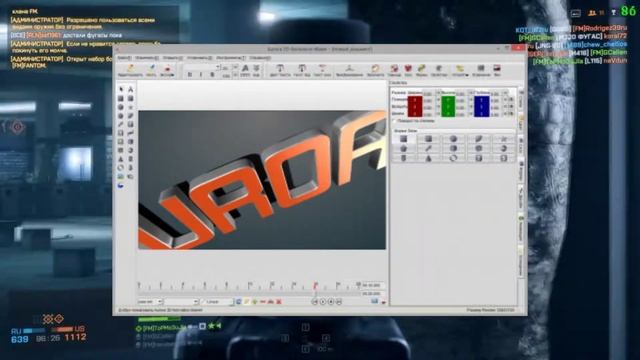Choose the cone in the shape grid

[429, 158]
